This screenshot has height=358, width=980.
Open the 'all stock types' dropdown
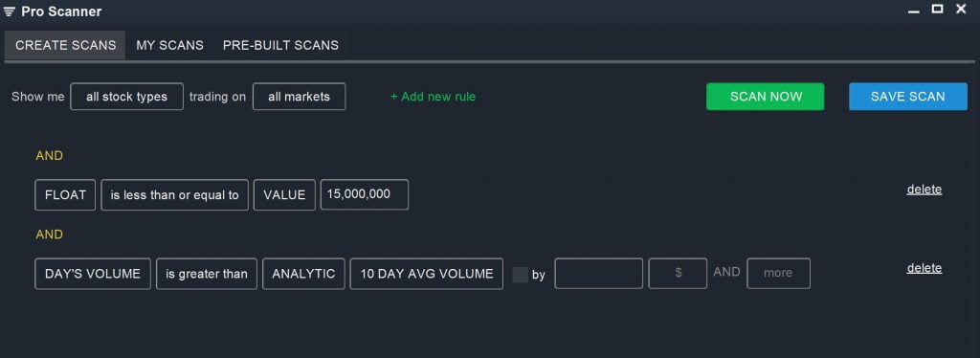click(127, 97)
